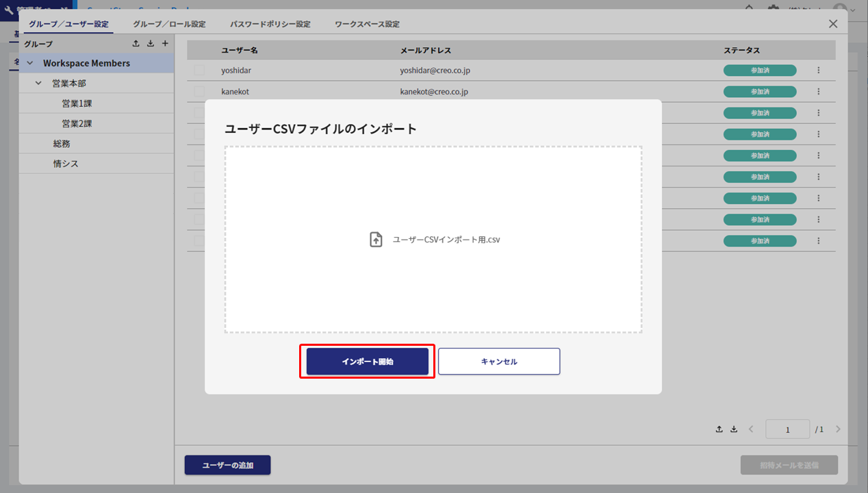Viewport: 868px width, 493px height.
Task: Tick the checkbox for user kanekot
Action: click(199, 91)
